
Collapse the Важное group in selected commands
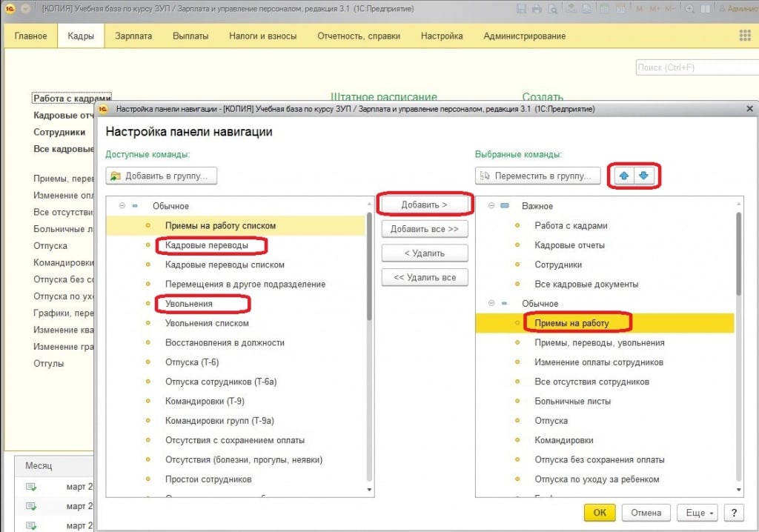click(x=491, y=206)
